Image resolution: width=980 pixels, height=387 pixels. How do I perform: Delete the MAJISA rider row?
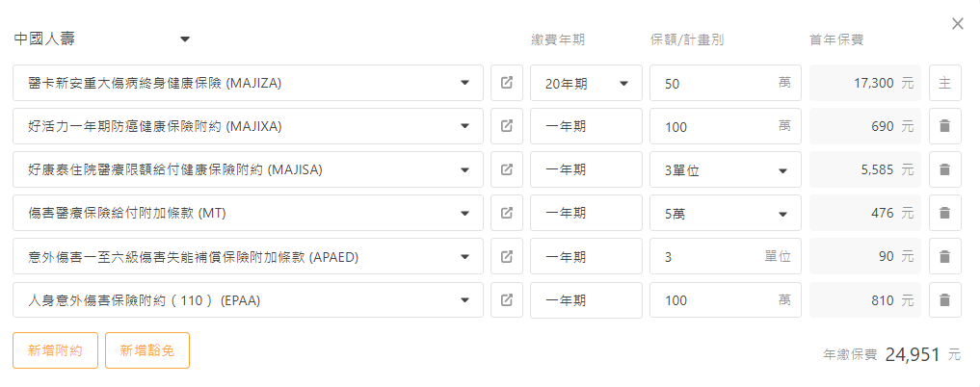coord(944,170)
